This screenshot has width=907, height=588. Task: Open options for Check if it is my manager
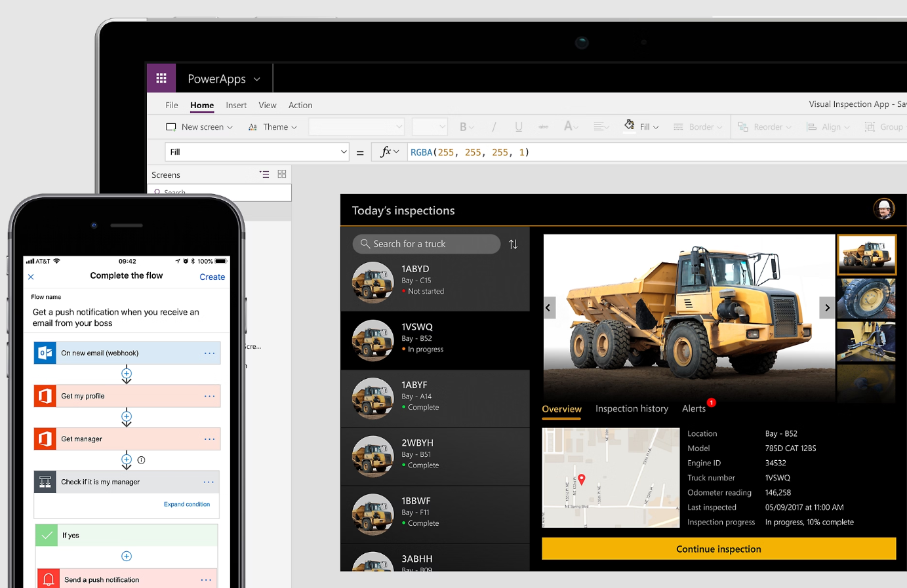[x=209, y=482]
